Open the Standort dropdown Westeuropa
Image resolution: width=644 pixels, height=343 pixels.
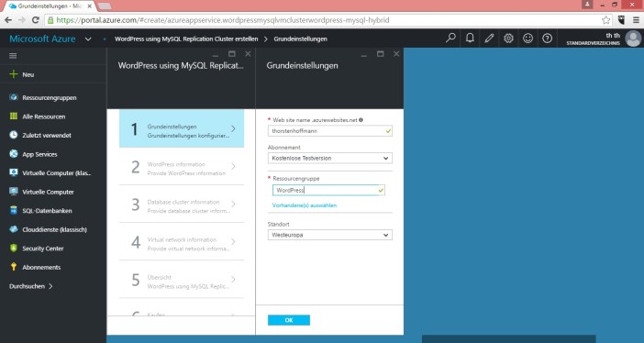coord(330,235)
